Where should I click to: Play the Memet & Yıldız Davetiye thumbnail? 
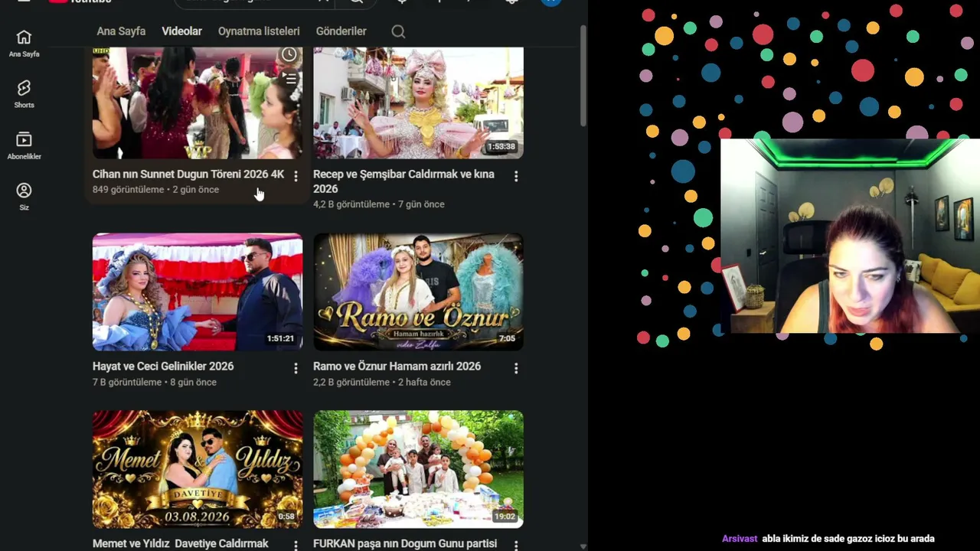click(x=198, y=469)
